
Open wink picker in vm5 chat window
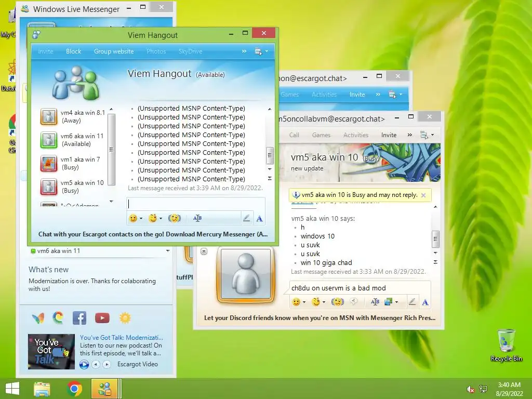point(316,302)
